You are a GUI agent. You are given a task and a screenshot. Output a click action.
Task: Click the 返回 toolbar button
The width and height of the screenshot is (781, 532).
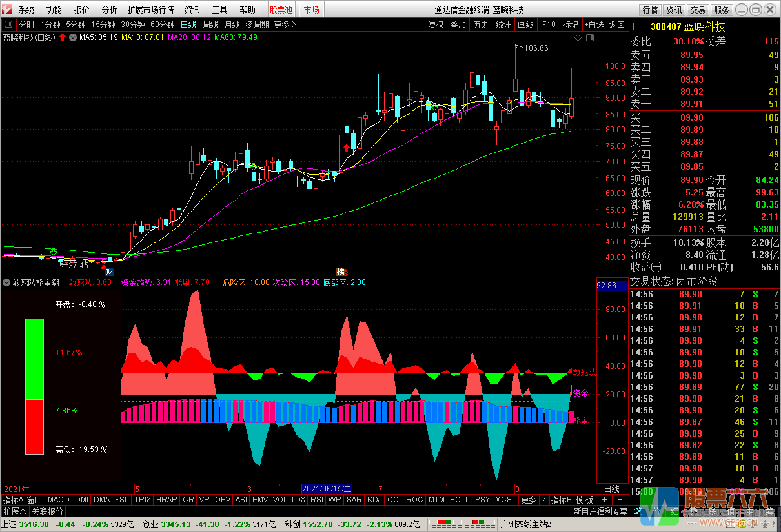pos(617,25)
